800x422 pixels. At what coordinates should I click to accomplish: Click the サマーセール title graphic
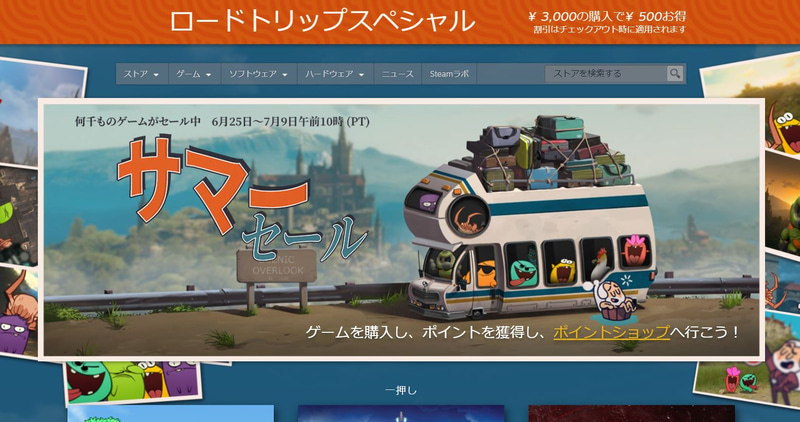pos(241,198)
